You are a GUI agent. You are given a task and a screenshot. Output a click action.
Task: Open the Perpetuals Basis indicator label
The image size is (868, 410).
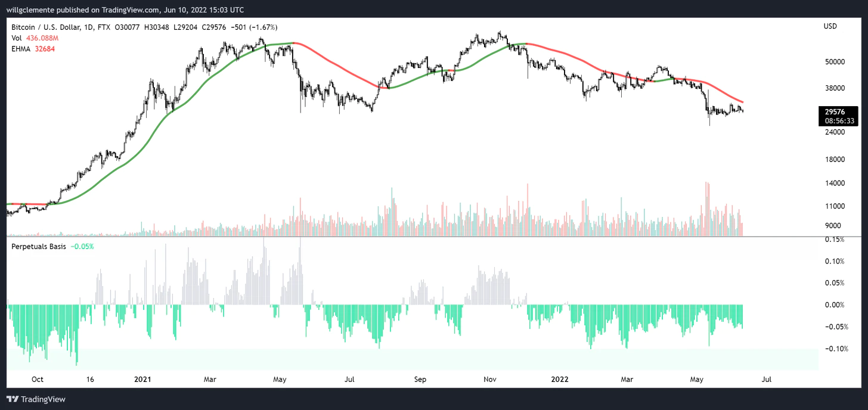pyautogui.click(x=39, y=246)
